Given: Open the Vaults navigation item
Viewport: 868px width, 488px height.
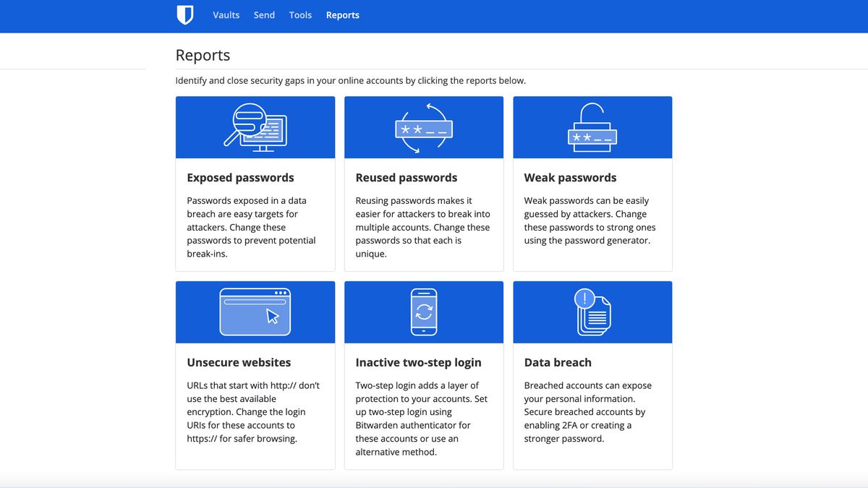Looking at the screenshot, I should pyautogui.click(x=226, y=14).
